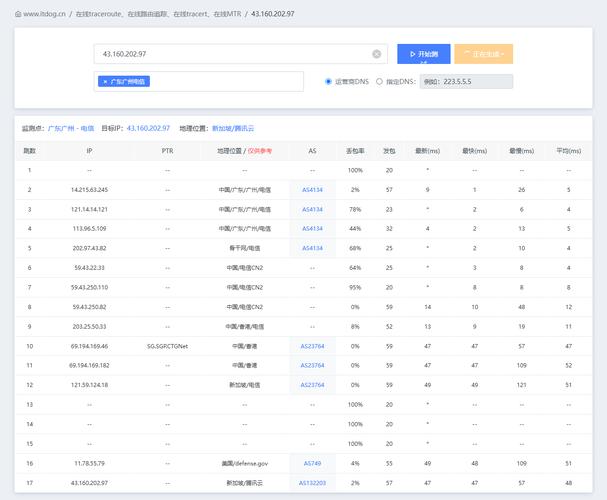The height and width of the screenshot is (500, 607).
Task: Select IP cell 113.96.5.109
Action: [89, 229]
